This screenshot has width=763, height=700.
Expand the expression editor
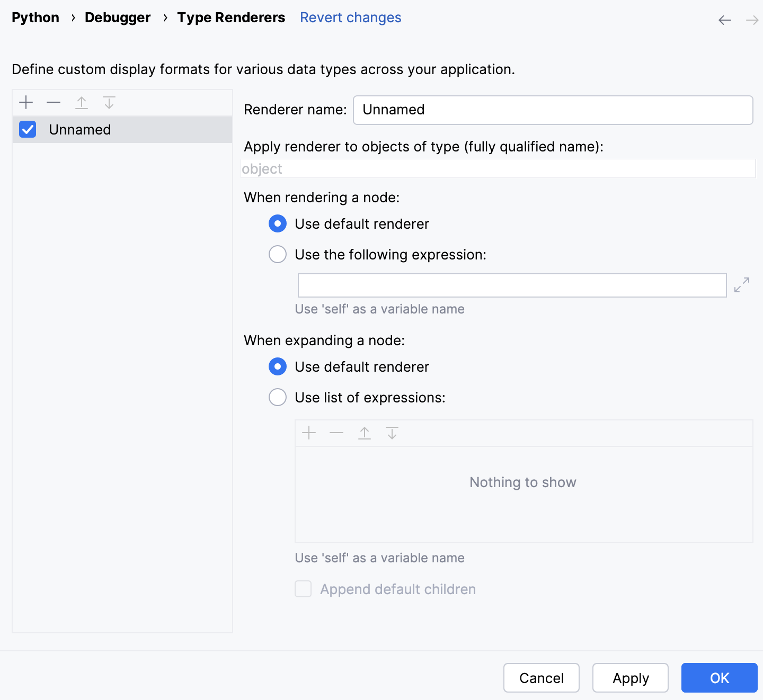point(742,285)
